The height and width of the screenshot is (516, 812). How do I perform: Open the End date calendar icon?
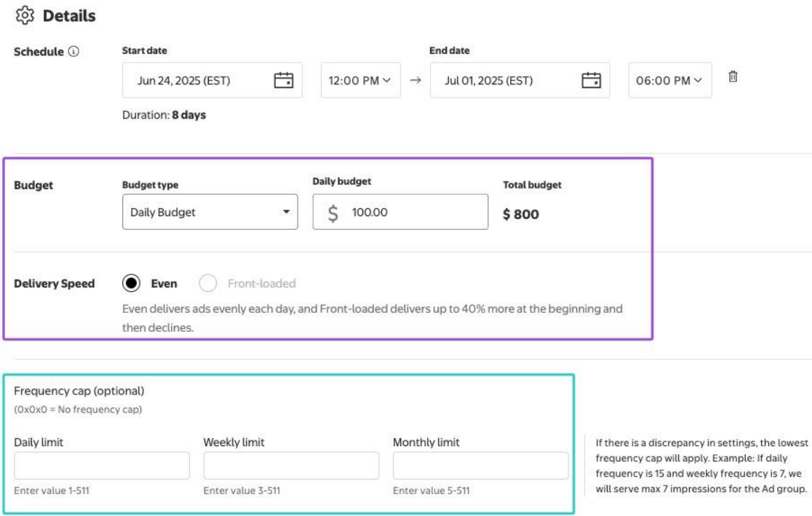coord(592,80)
